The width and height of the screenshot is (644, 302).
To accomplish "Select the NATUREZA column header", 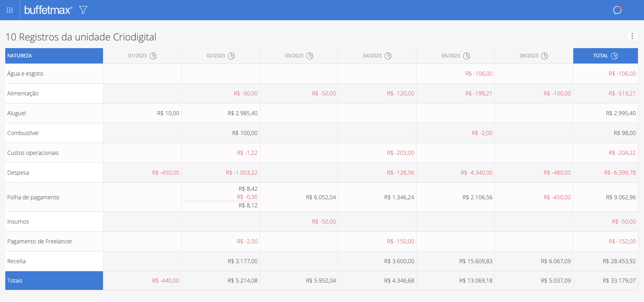I will point(54,56).
